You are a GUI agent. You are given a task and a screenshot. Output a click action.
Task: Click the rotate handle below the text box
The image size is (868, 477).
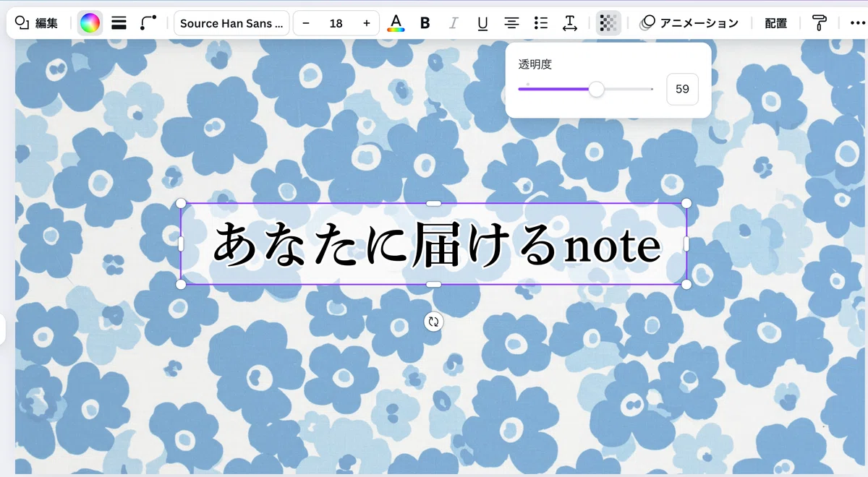coord(433,322)
